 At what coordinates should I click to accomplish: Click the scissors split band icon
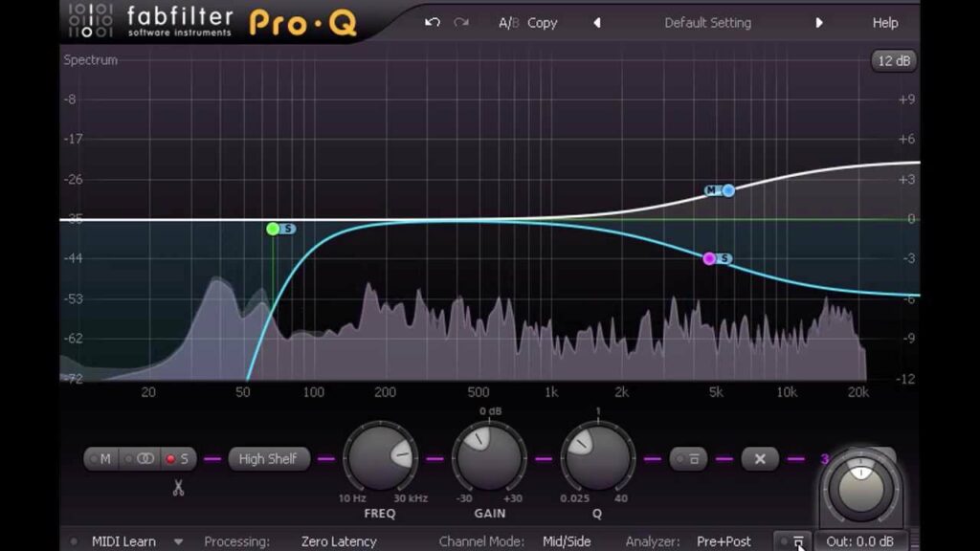pyautogui.click(x=178, y=488)
